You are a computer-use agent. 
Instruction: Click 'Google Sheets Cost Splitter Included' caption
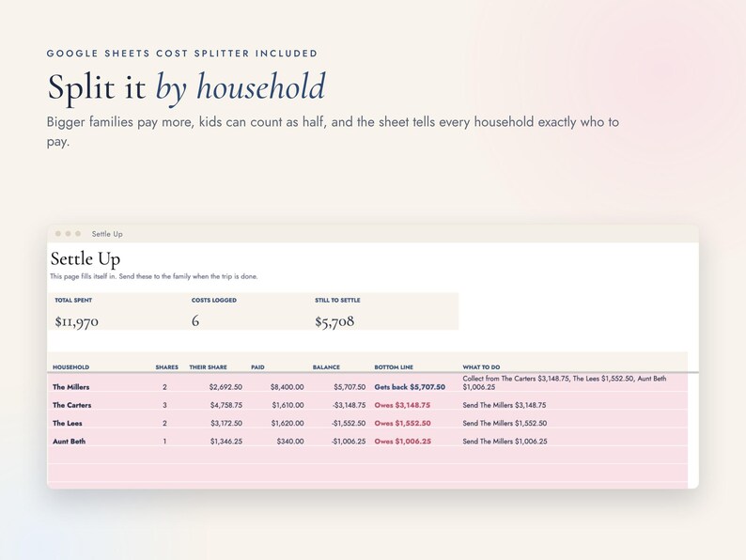(181, 54)
